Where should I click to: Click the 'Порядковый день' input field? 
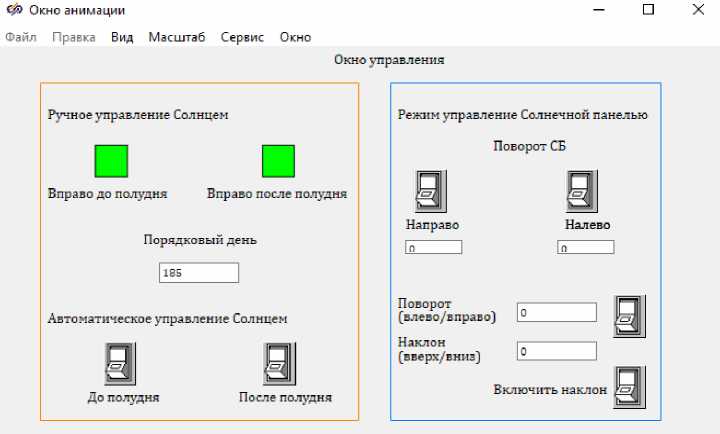(x=199, y=273)
